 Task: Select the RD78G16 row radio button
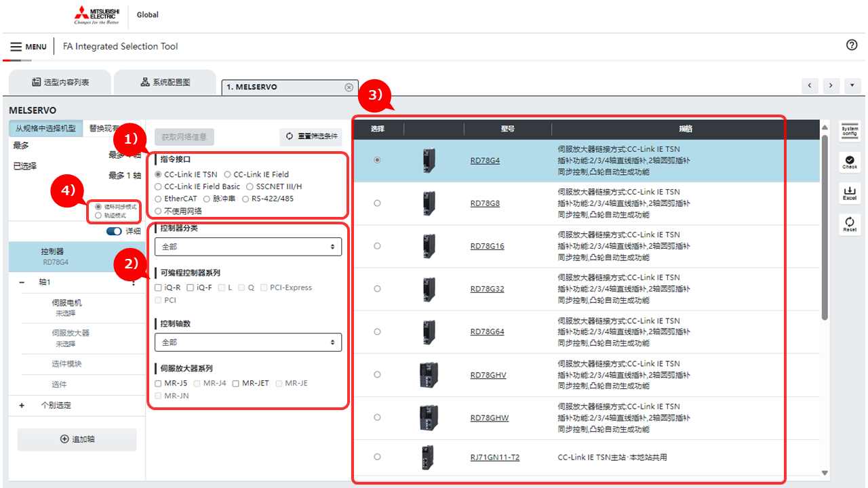[378, 245]
